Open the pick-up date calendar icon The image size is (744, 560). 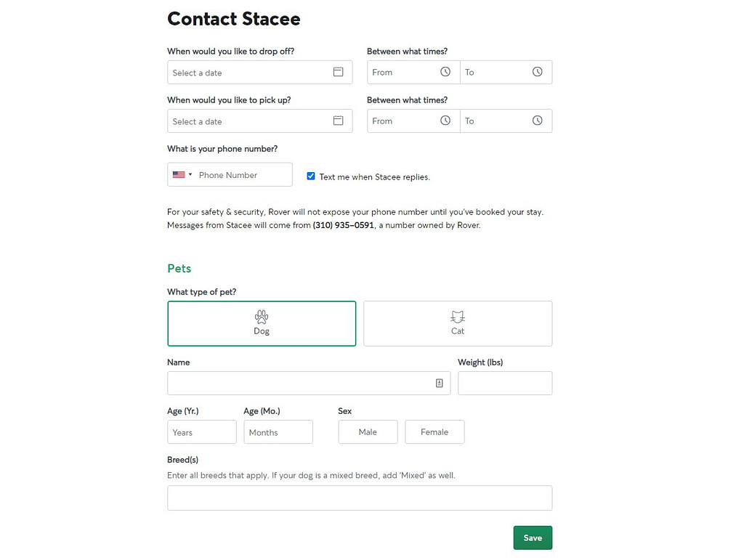click(338, 121)
